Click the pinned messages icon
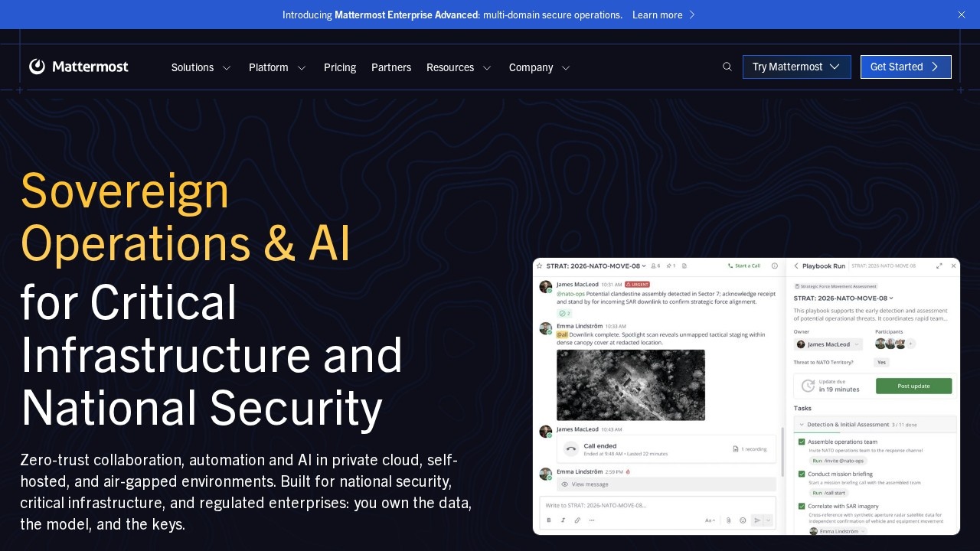Image resolution: width=980 pixels, height=551 pixels. pyautogui.click(x=671, y=266)
